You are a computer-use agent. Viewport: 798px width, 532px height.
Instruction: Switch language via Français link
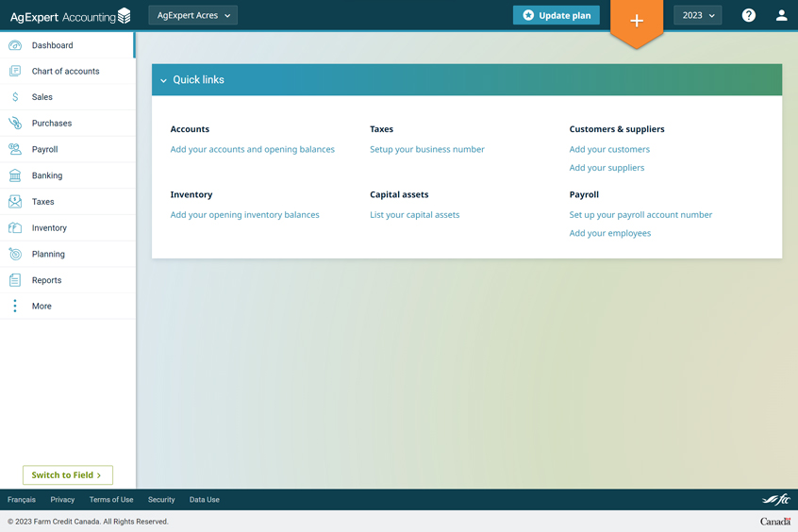click(22, 499)
